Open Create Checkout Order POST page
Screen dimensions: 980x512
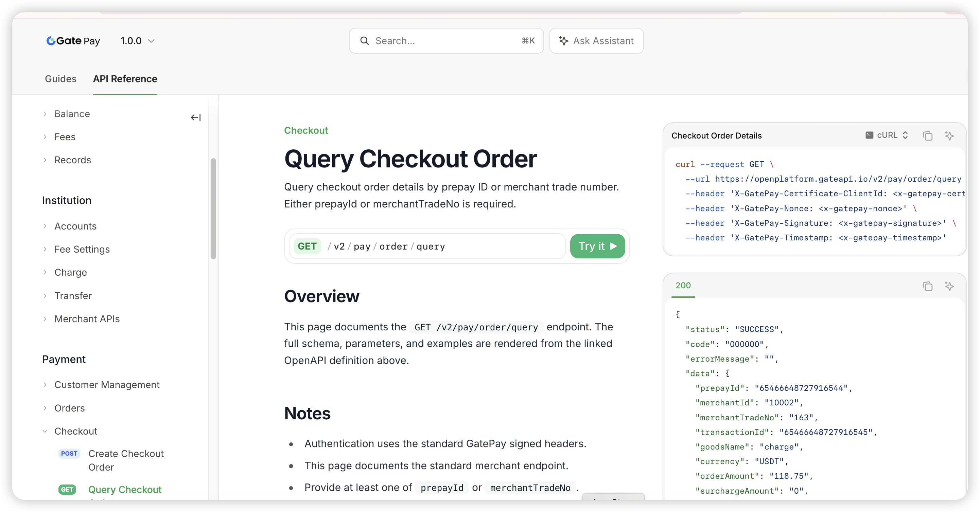click(111, 460)
